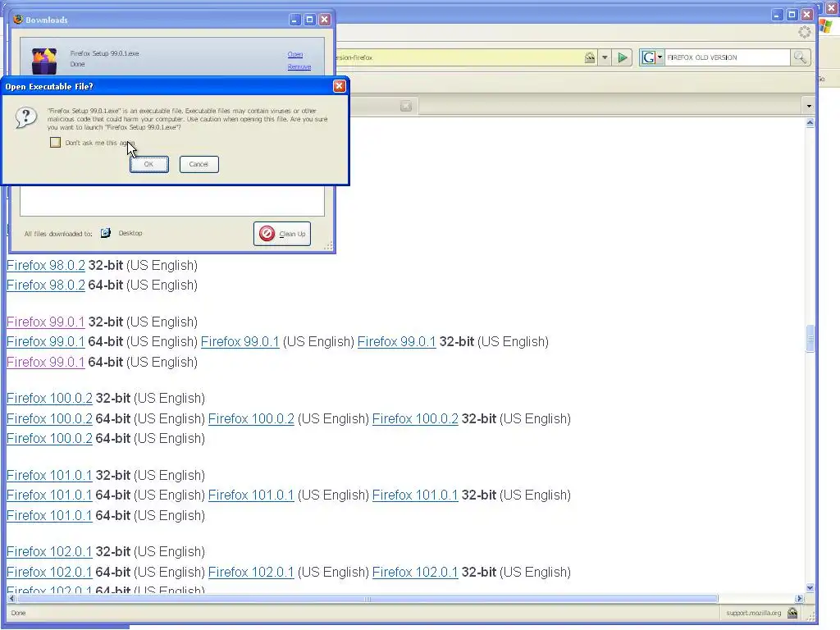The image size is (840, 630).
Task: Click the Windows flag logo in background window
Action: click(x=825, y=27)
